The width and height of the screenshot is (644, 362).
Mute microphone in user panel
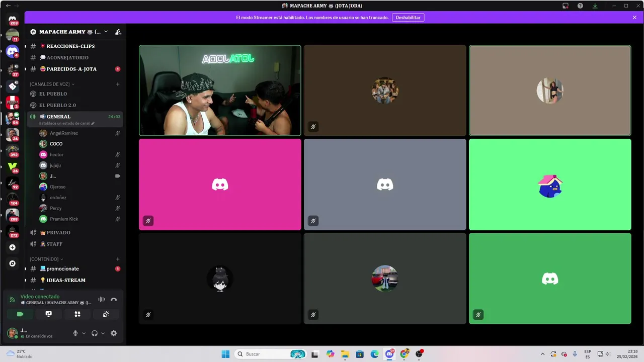pyautogui.click(x=75, y=333)
